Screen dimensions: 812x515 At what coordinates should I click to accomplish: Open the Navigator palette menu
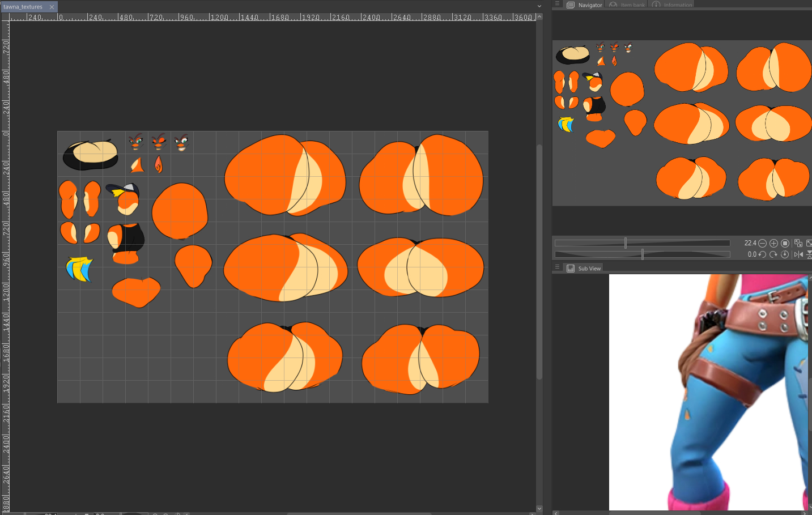point(557,4)
